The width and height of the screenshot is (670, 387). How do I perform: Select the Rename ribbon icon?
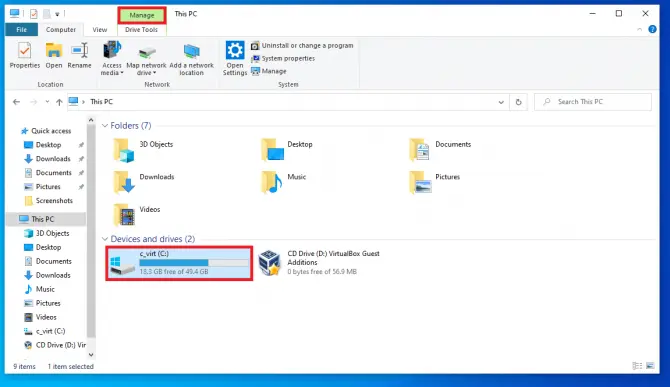(x=79, y=56)
